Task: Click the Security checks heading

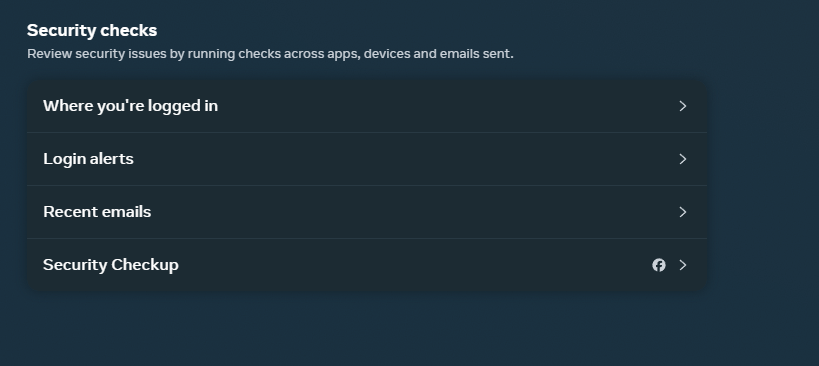Action: pyautogui.click(x=92, y=30)
